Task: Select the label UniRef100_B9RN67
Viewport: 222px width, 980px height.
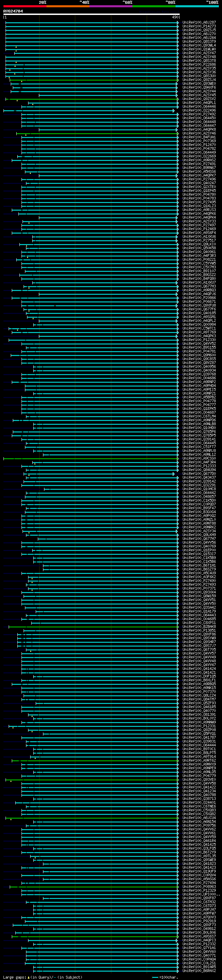Action: click(199, 168)
